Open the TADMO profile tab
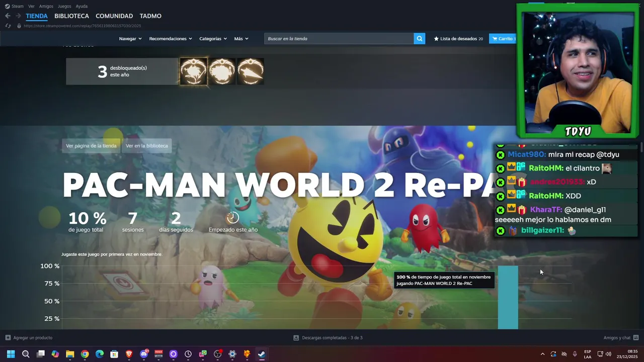Image resolution: width=644 pixels, height=362 pixels. coord(150,16)
